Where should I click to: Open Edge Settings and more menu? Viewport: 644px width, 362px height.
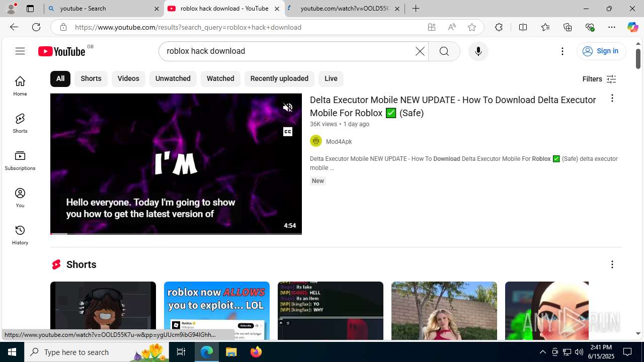pos(612,27)
